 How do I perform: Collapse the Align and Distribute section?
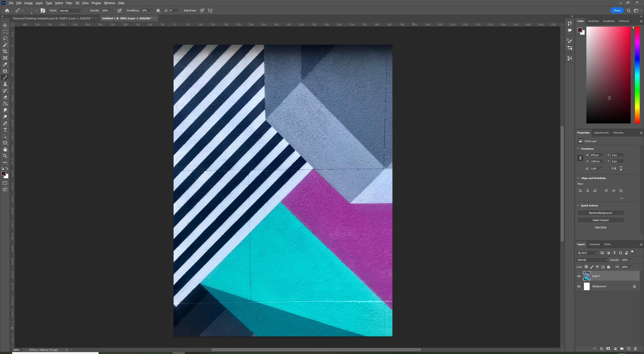point(578,178)
